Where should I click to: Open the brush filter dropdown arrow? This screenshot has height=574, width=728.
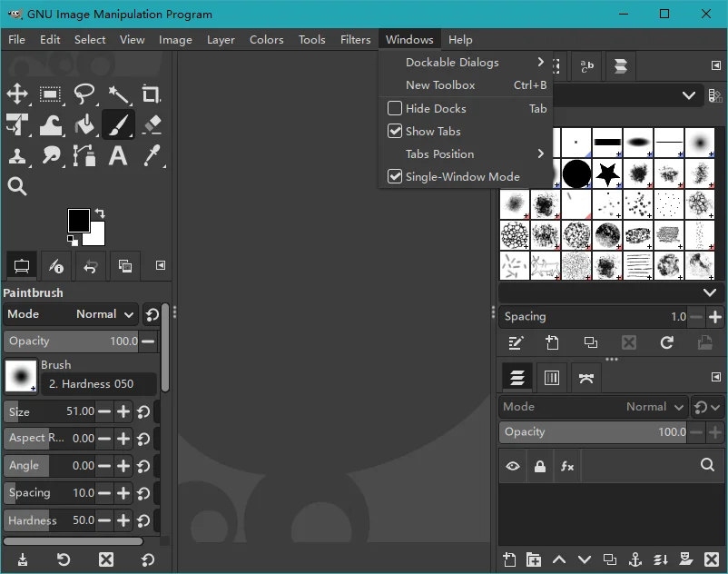coord(689,95)
